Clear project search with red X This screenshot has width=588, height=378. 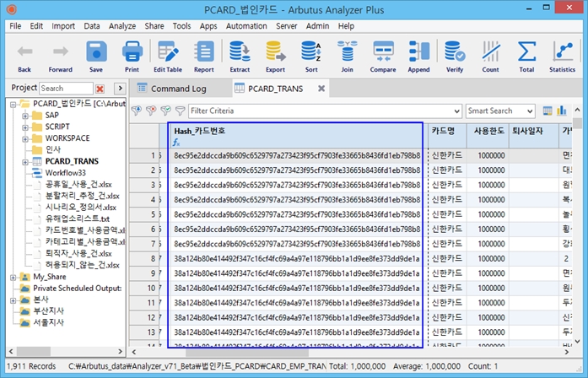pos(100,89)
